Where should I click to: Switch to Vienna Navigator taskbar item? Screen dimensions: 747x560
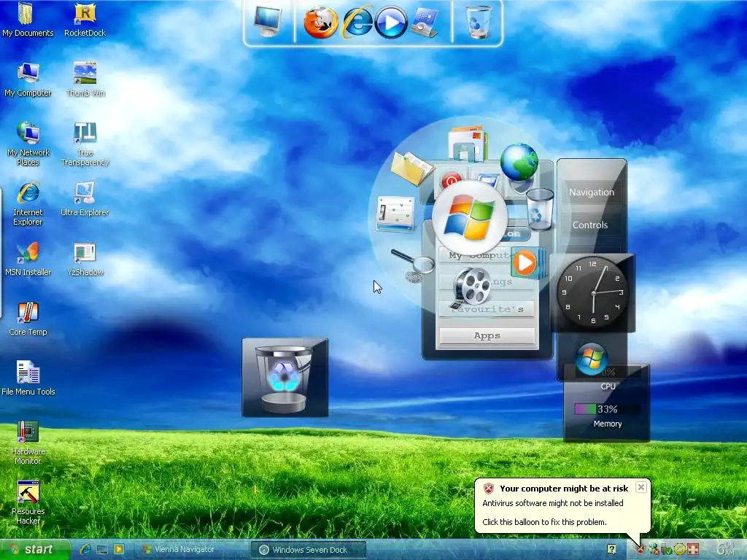click(190, 550)
